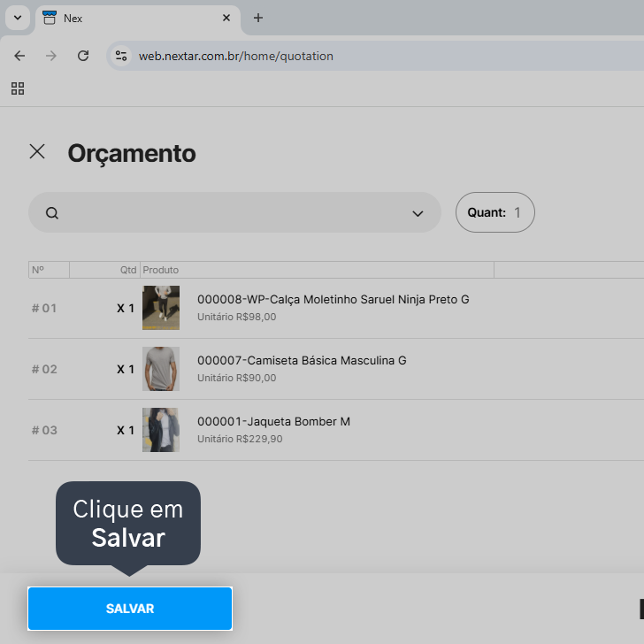644x644 pixels.
Task: Go back with the browser back arrow
Action: (x=19, y=56)
